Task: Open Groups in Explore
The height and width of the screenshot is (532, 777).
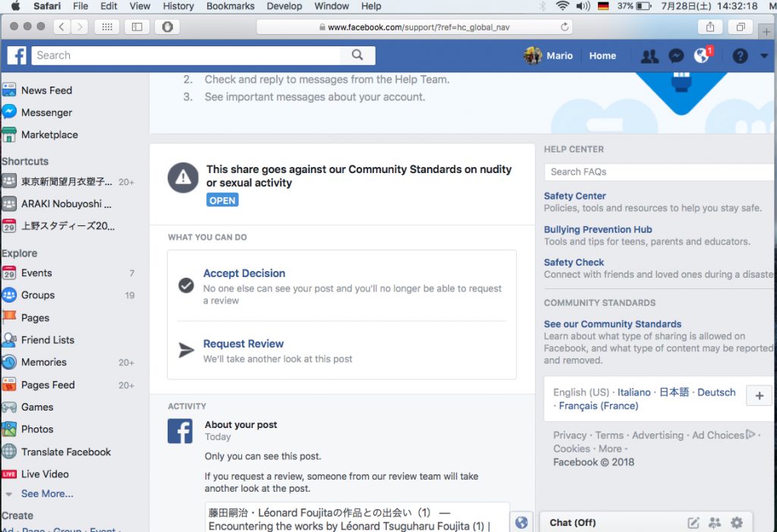Action: [x=38, y=295]
